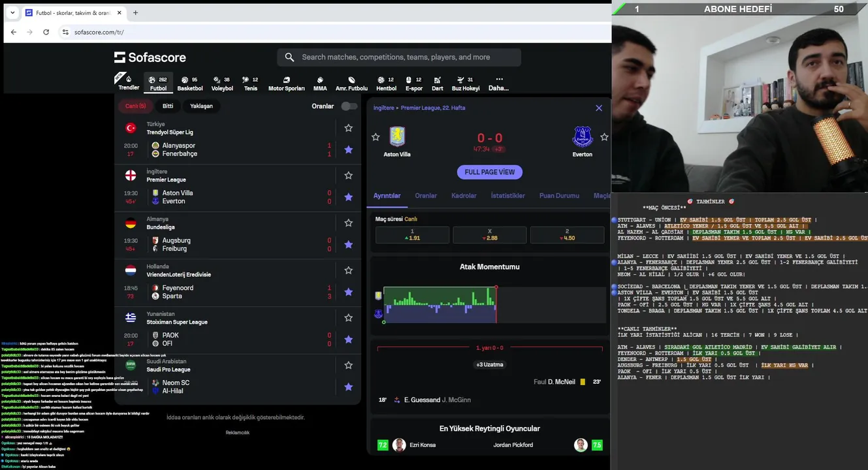Open the Bundesliga league link

coord(161,227)
